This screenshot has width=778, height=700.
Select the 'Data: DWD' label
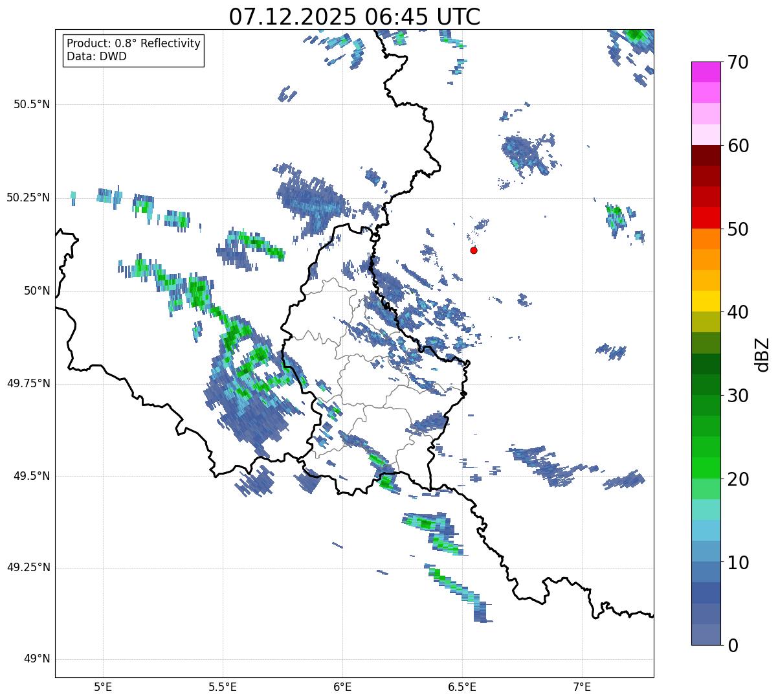[96, 56]
